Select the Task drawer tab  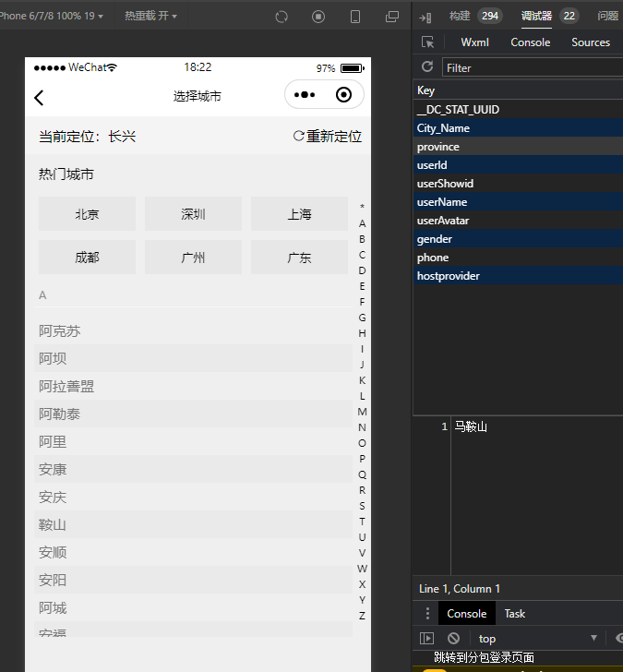tap(515, 613)
